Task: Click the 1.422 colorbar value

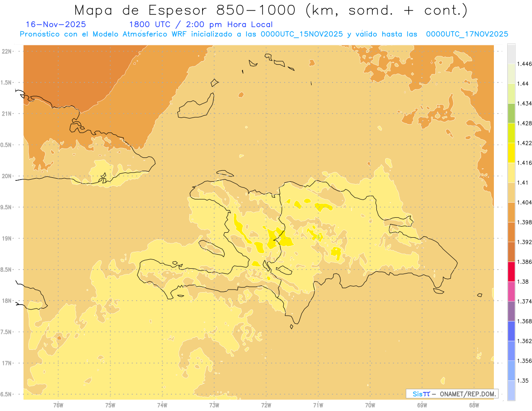Action: pos(524,143)
